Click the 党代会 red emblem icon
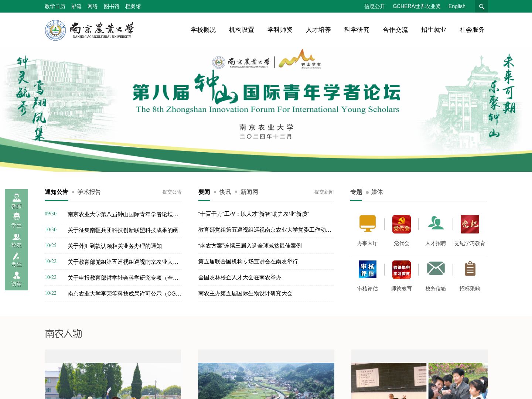The image size is (532, 399). pyautogui.click(x=401, y=224)
